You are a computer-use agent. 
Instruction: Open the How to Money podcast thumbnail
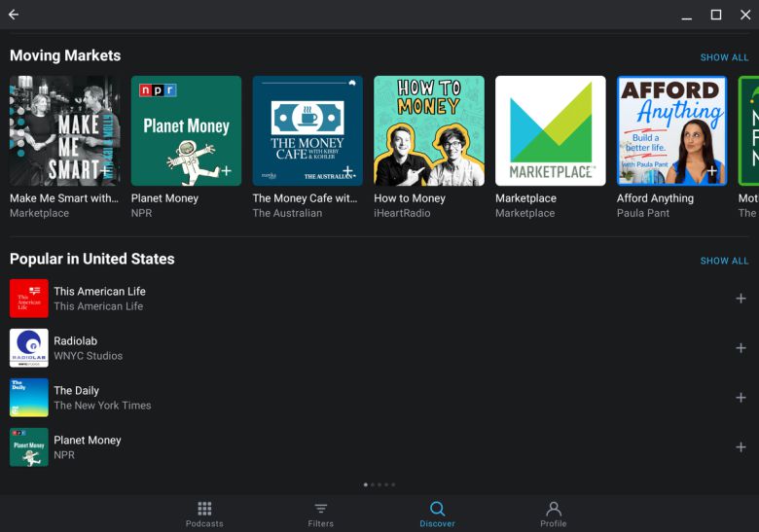[429, 130]
